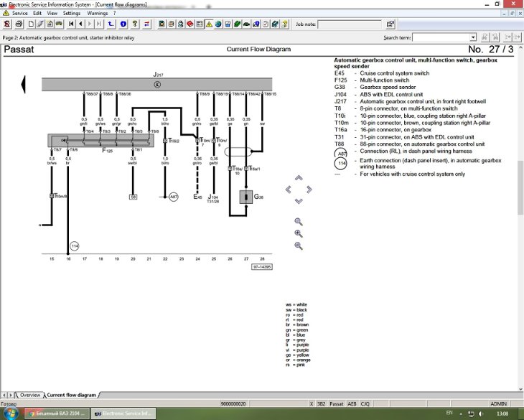
Task: Select the Current flow diagram tab
Action: 72,395
